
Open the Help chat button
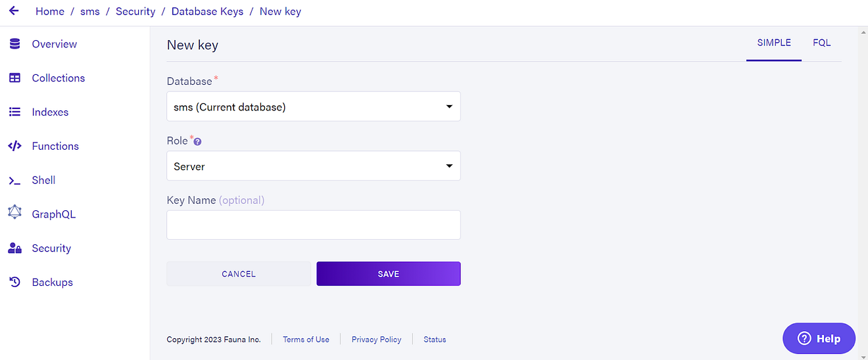819,338
